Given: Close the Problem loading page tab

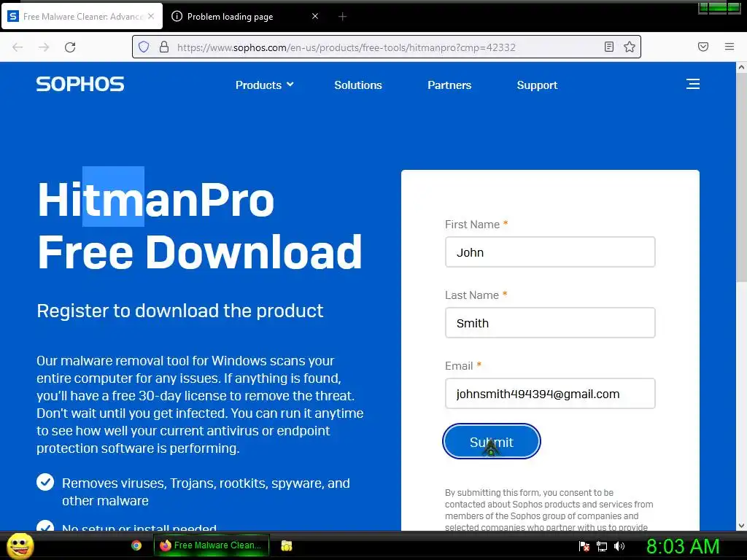Looking at the screenshot, I should (x=315, y=16).
